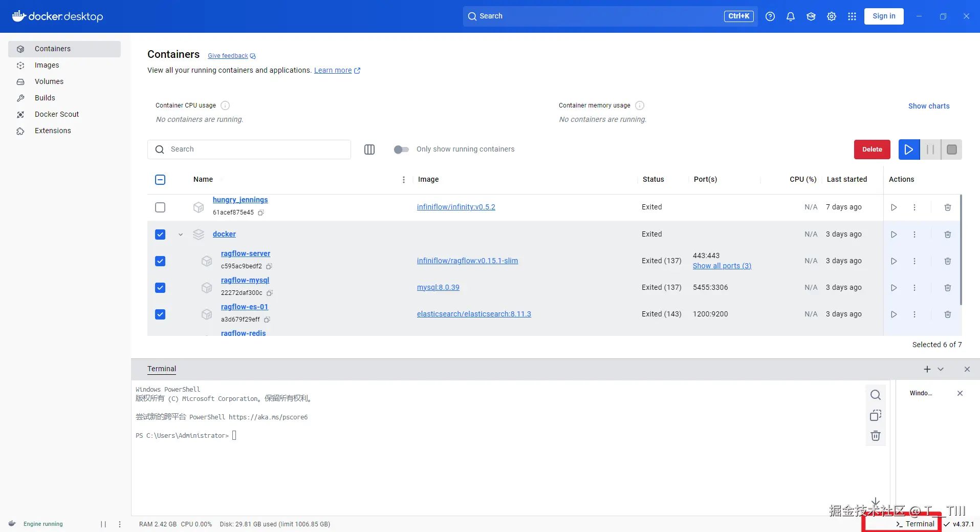Click Show all ports (3) link

coord(722,266)
